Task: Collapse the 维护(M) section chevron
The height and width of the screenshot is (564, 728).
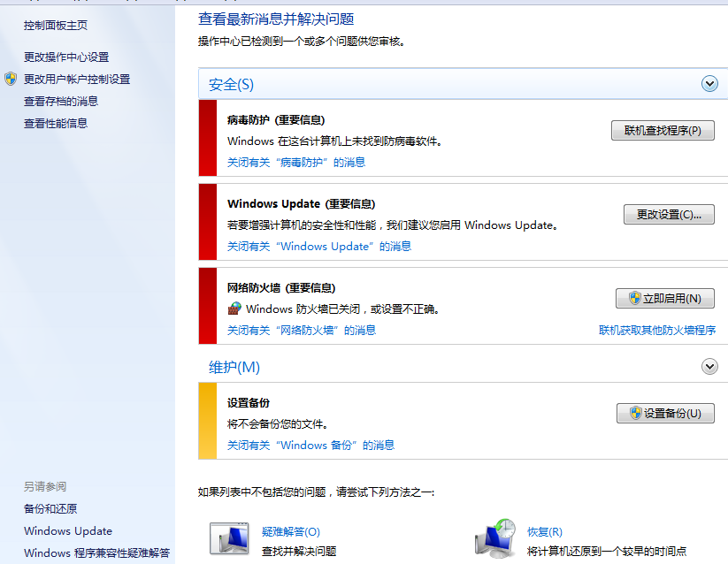Action: tap(709, 366)
